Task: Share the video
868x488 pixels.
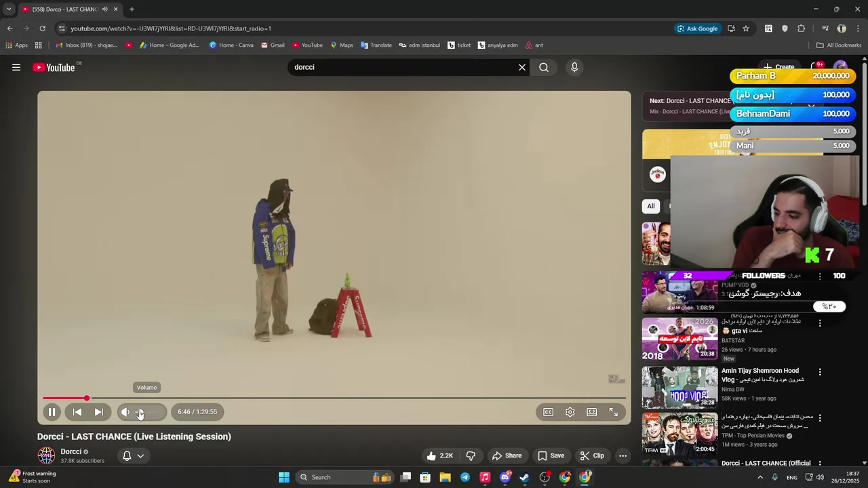Action: coord(507,455)
